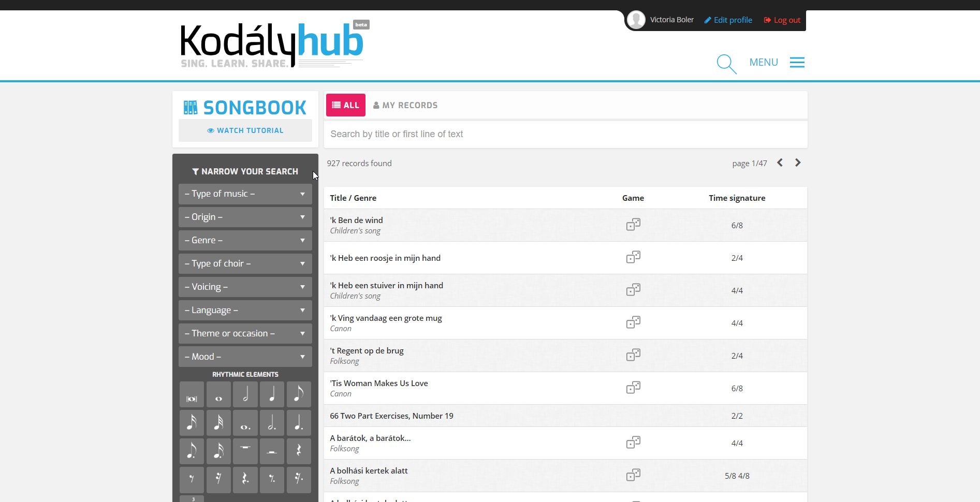The image size is (980, 502).
Task: Open the song 'Tis Woman Makes Us Love
Action: [379, 383]
